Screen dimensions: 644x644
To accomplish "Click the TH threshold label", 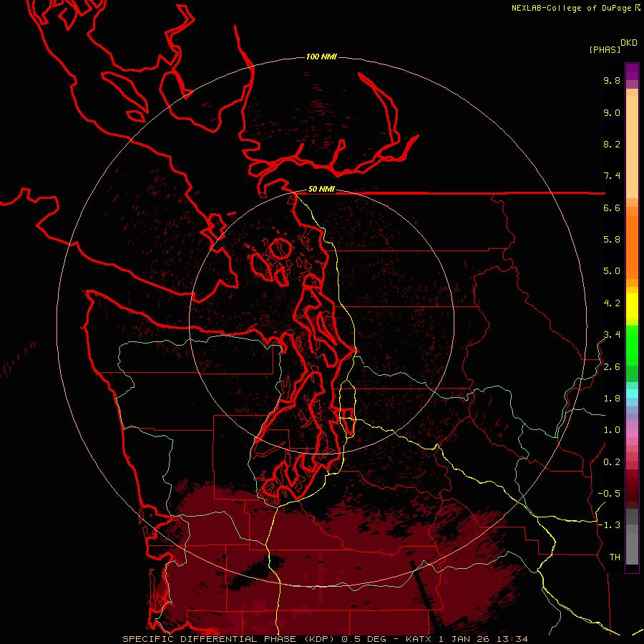I will point(615,557).
